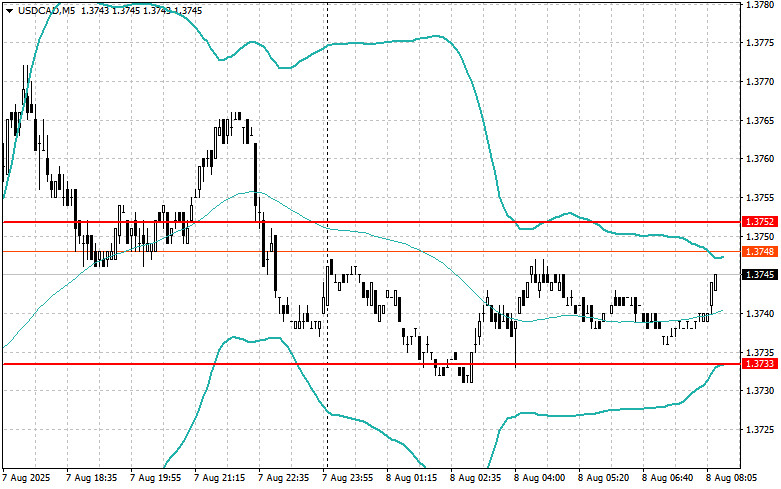Select the 1.3752 red price label

(760, 222)
